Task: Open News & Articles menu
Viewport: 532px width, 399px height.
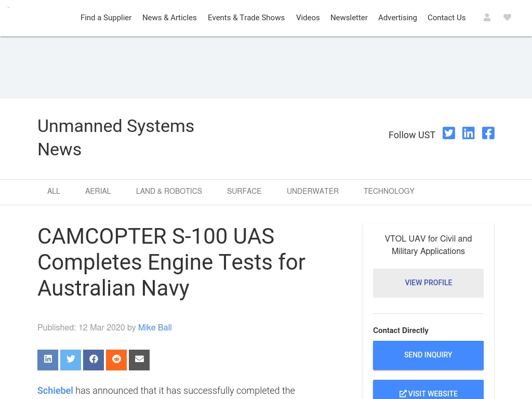Action: (x=169, y=18)
